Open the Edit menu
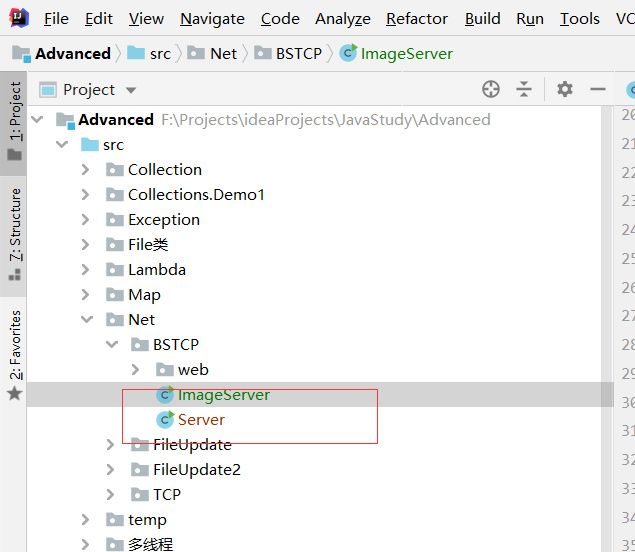The width and height of the screenshot is (635, 552). pos(98,19)
